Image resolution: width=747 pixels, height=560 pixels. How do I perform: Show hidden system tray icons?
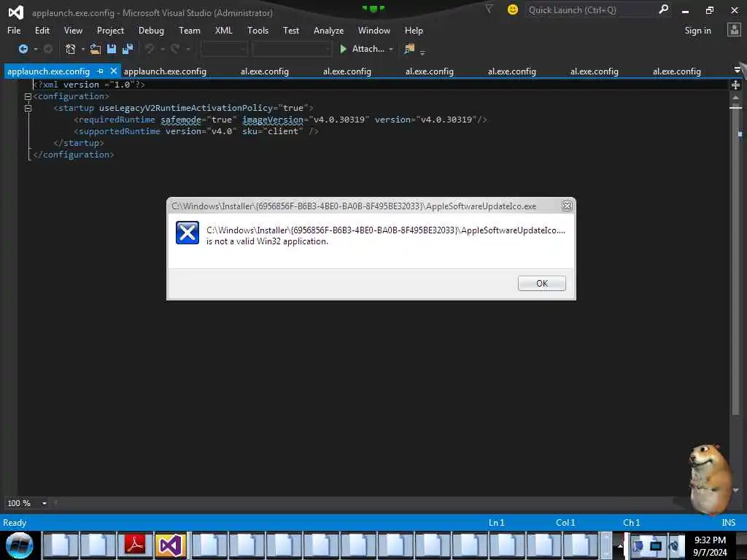tap(620, 545)
